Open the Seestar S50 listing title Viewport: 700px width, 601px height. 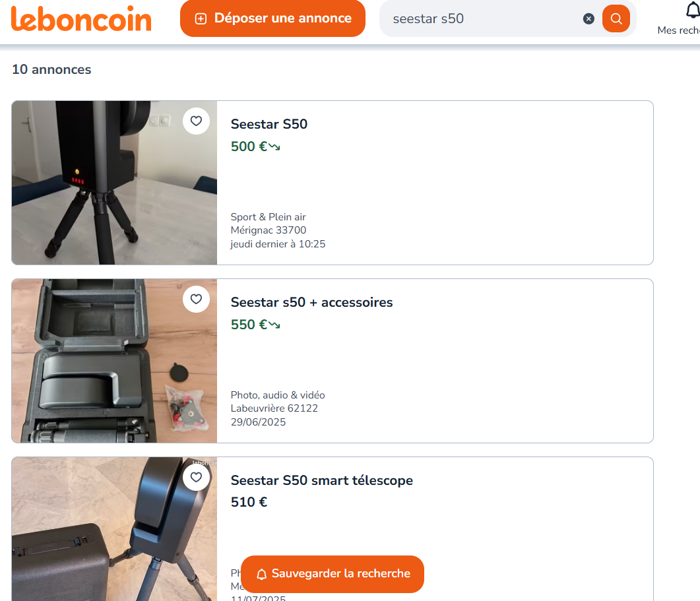coord(269,124)
